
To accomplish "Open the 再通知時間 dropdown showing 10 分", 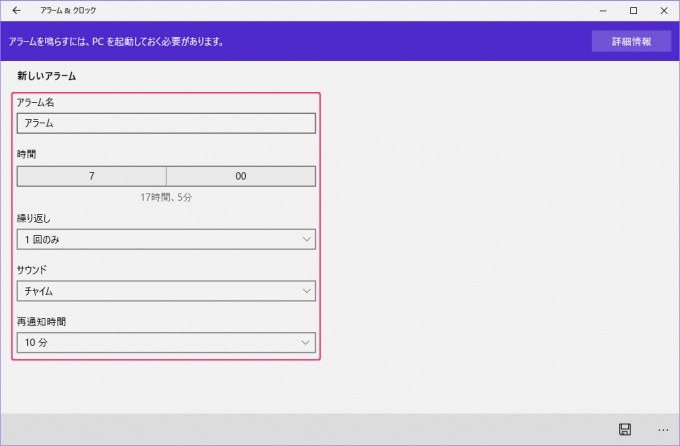I will (x=166, y=342).
